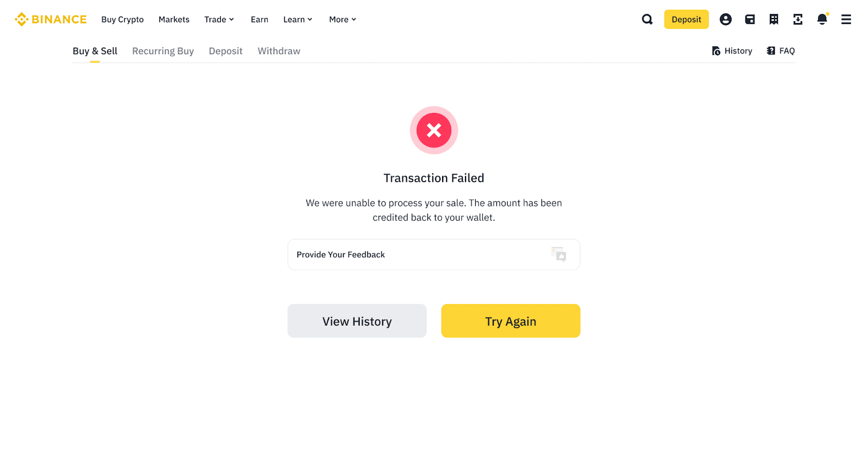Click the Try Again button
868x463 pixels.
pyautogui.click(x=510, y=321)
